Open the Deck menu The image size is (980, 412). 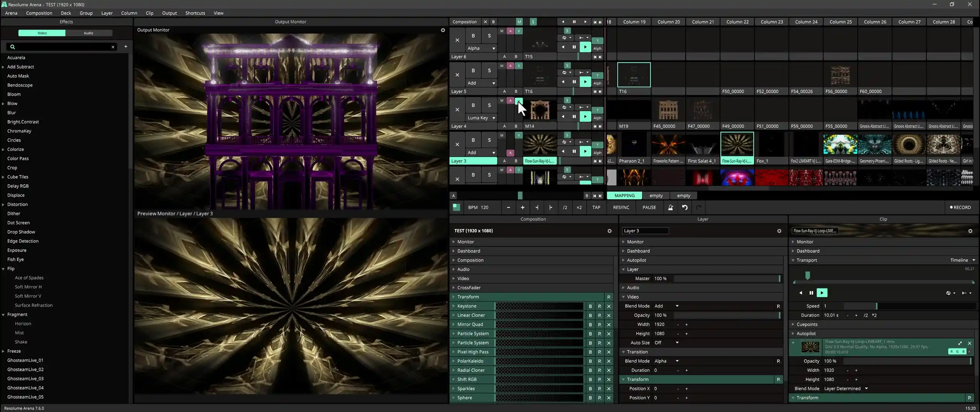(66, 13)
